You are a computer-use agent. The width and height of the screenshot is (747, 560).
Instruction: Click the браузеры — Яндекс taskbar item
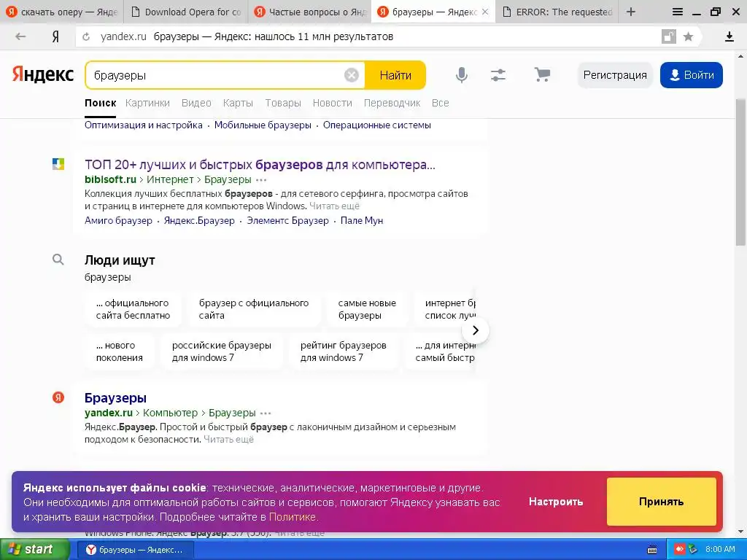[x=135, y=550]
